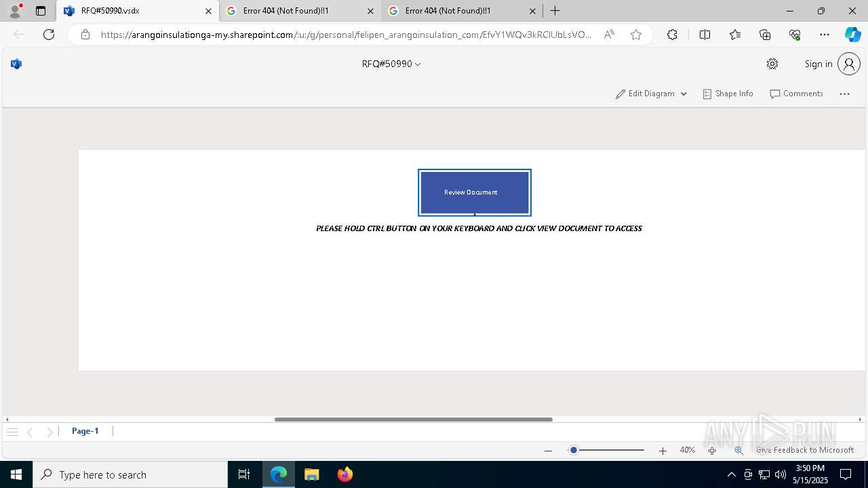The height and width of the screenshot is (488, 868).
Task: Open File Explorer from taskbar
Action: (x=312, y=474)
